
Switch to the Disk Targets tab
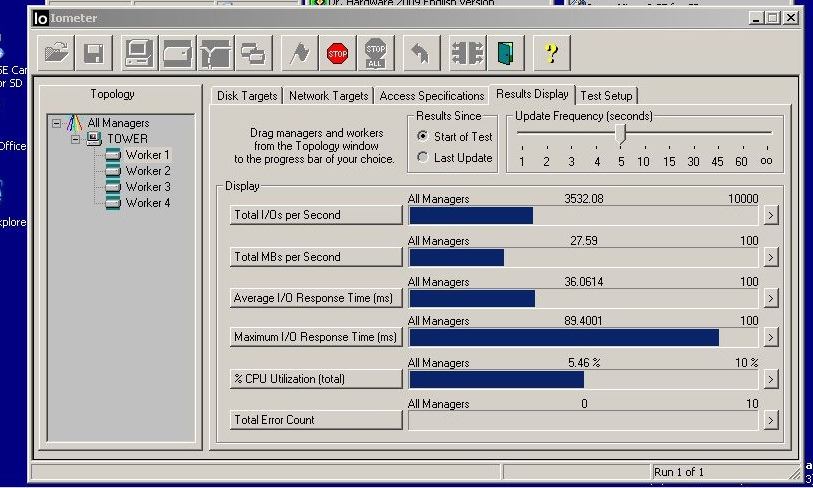[247, 96]
